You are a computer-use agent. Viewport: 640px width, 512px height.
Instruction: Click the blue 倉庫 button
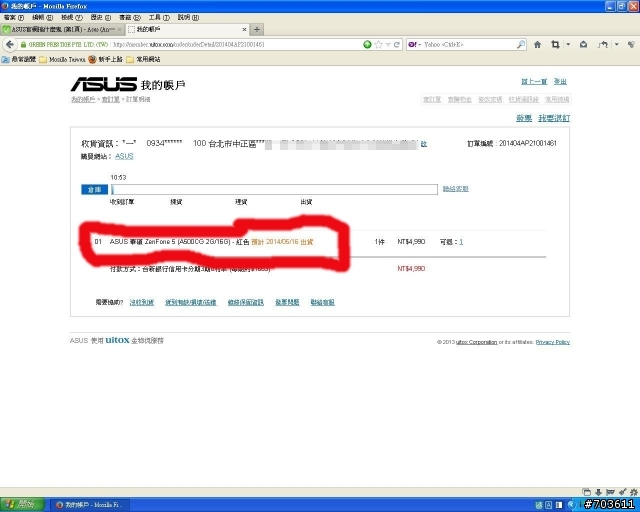click(x=94, y=189)
